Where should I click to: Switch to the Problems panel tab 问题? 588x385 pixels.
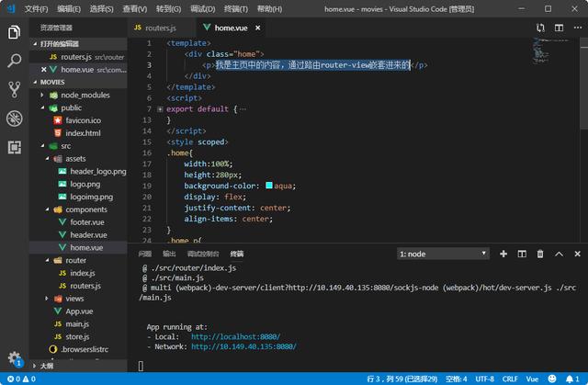tap(144, 254)
